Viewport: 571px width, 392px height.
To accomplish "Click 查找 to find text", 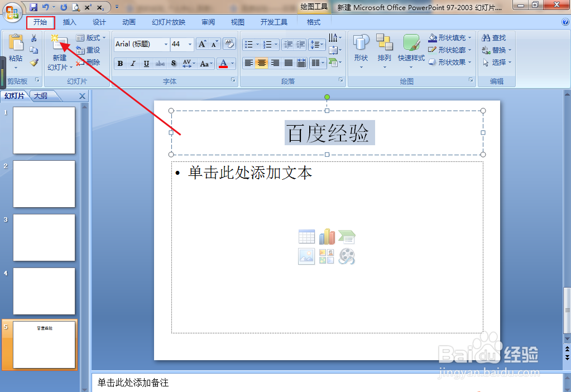I will point(494,38).
